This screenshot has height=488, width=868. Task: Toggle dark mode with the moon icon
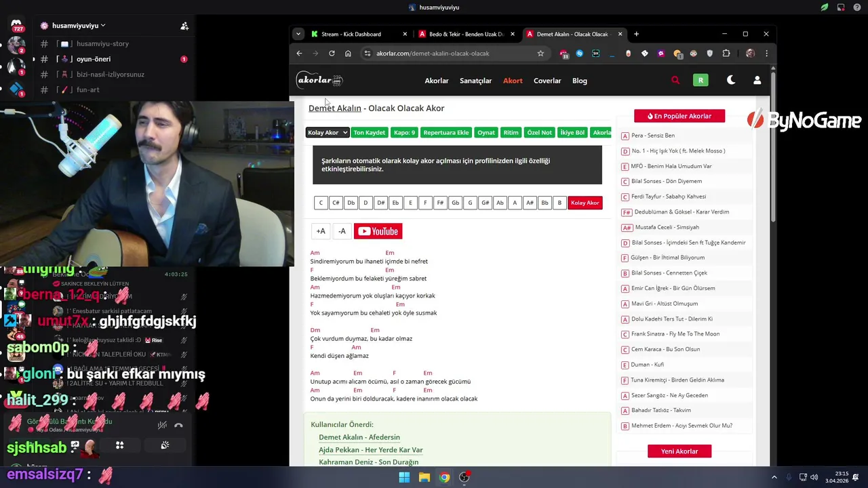click(731, 80)
